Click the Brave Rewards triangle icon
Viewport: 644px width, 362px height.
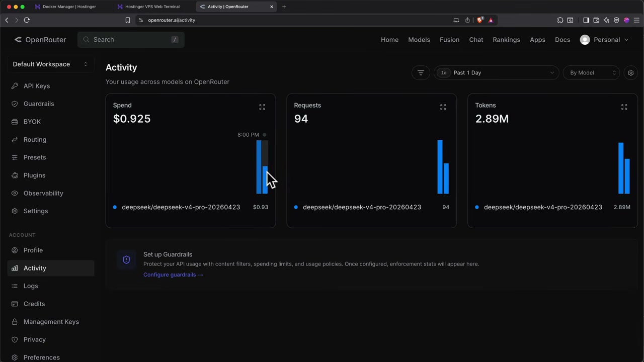pyautogui.click(x=491, y=20)
